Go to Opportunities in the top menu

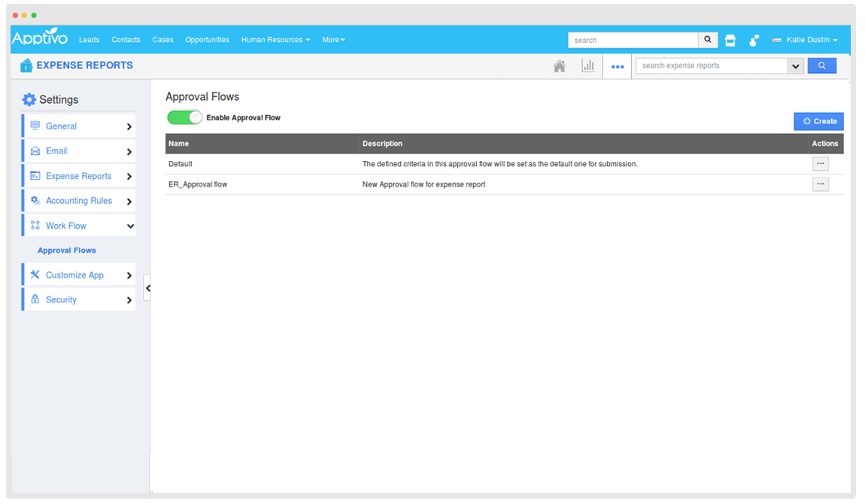pyautogui.click(x=207, y=40)
